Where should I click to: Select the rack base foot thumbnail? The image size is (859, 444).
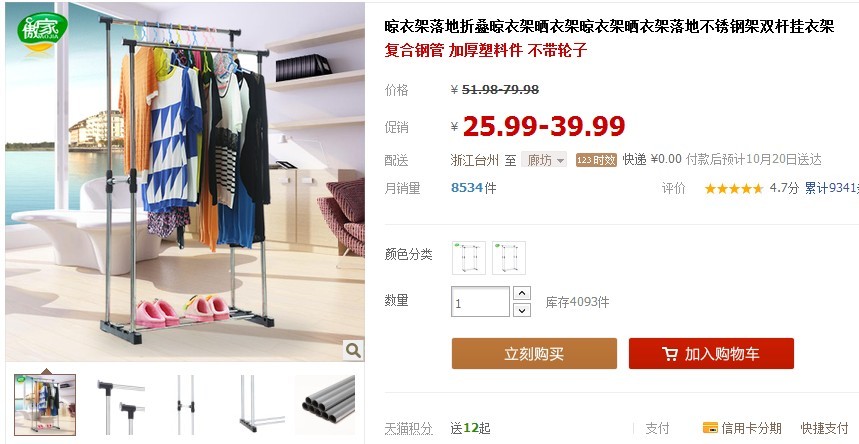tap(260, 405)
